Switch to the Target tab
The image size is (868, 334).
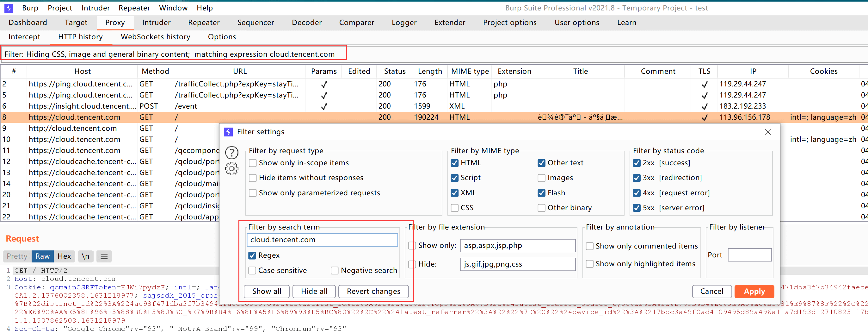[76, 22]
